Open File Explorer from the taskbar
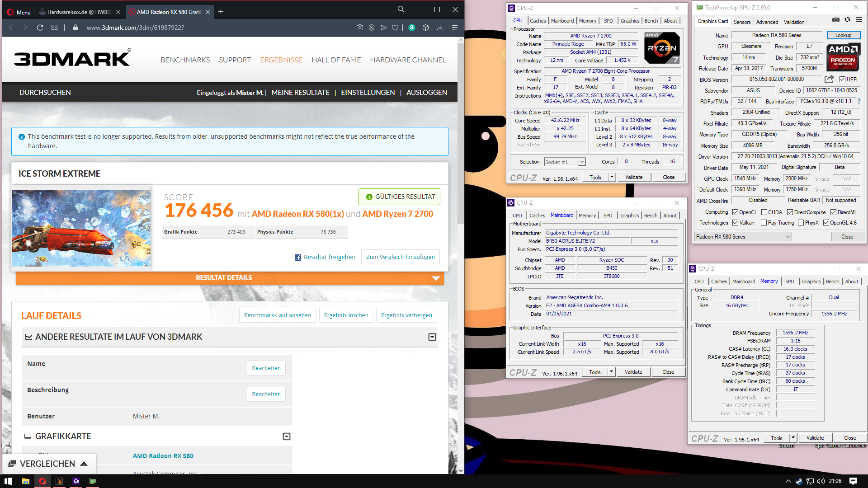 point(26,481)
